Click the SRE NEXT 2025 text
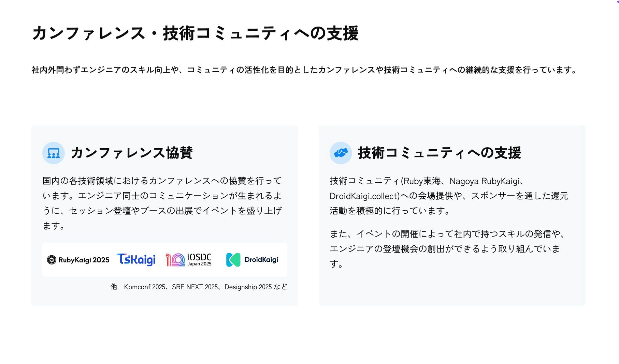Viewport: 619px width, 364px height. [x=195, y=287]
